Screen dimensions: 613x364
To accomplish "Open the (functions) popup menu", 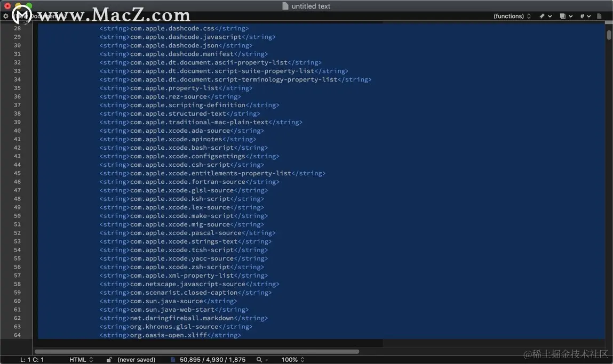I will pyautogui.click(x=512, y=16).
